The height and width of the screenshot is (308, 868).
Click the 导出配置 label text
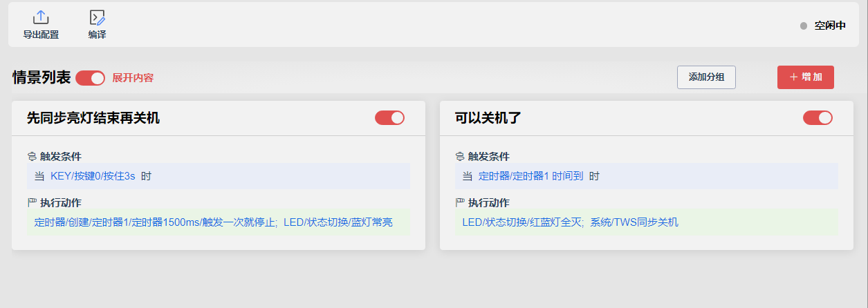coord(41,35)
